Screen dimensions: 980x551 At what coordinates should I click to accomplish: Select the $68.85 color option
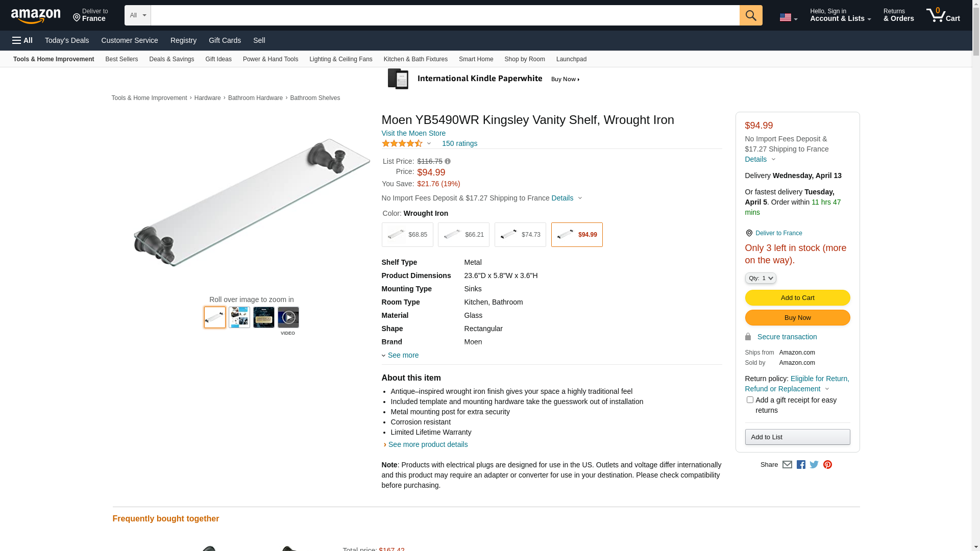coord(407,235)
